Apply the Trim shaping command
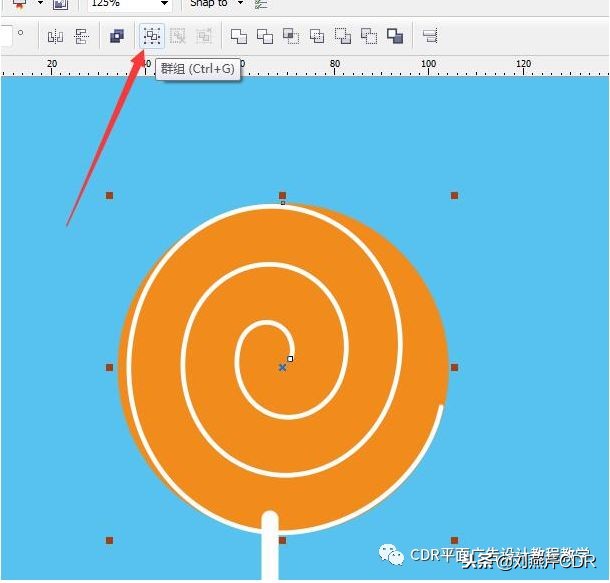 click(265, 37)
